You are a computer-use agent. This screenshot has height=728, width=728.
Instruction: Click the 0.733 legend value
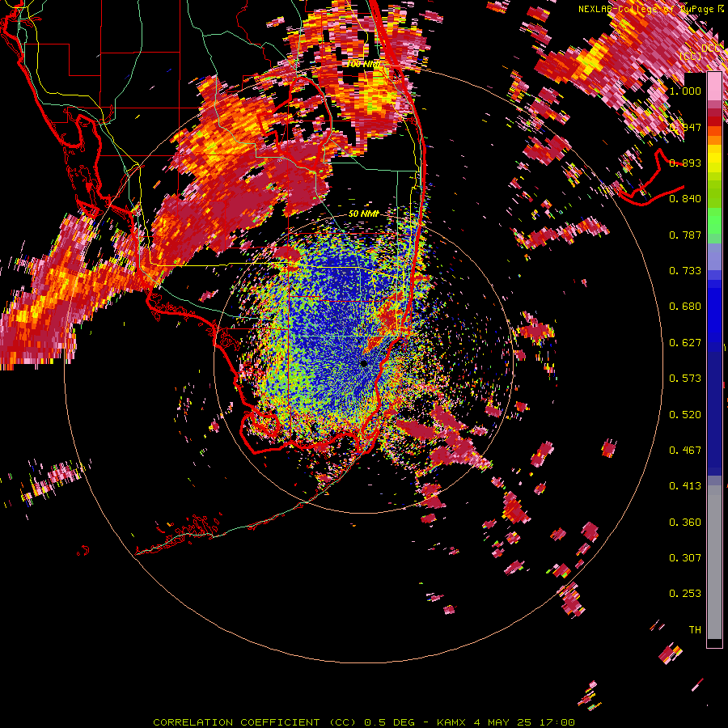click(685, 271)
